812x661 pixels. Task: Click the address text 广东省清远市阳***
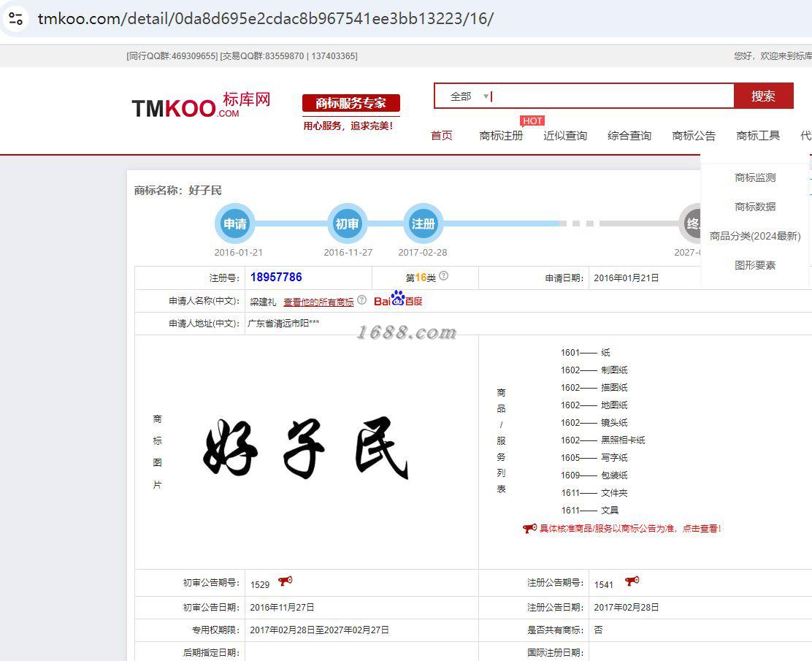283,324
